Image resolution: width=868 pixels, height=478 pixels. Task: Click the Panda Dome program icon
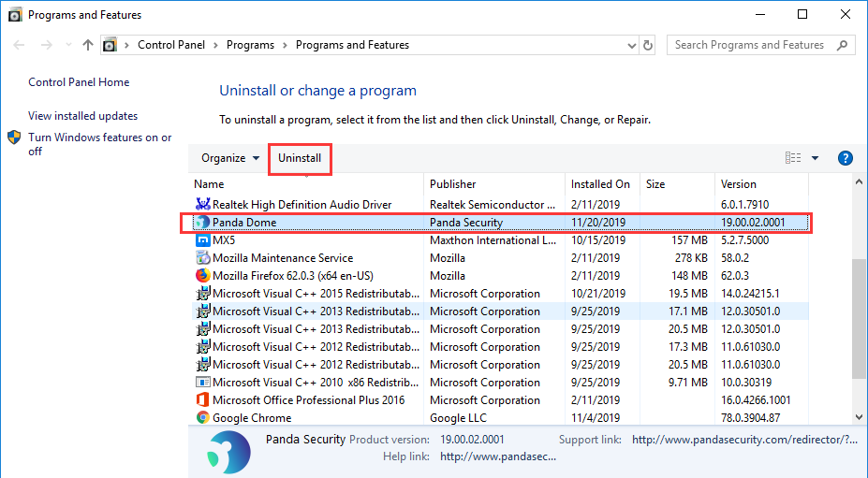(x=202, y=223)
